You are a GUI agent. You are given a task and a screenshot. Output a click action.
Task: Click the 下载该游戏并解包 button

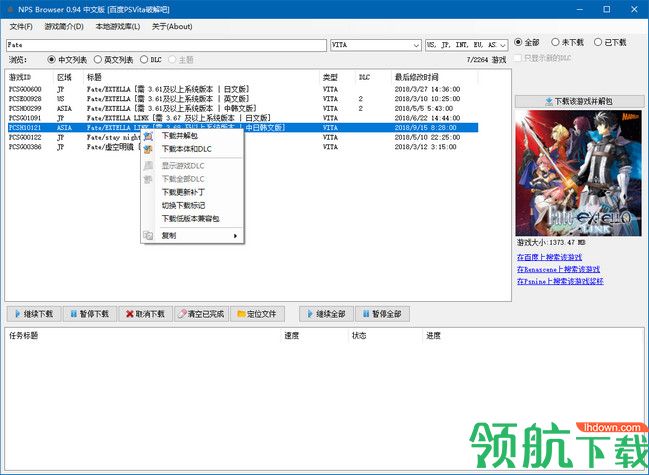point(579,101)
